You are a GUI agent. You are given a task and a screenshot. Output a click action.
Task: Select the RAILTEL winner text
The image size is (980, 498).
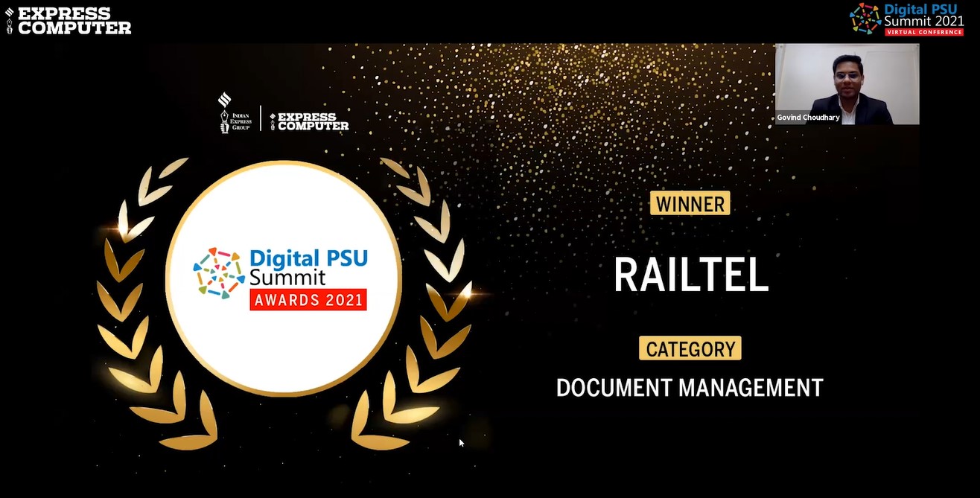(x=690, y=275)
